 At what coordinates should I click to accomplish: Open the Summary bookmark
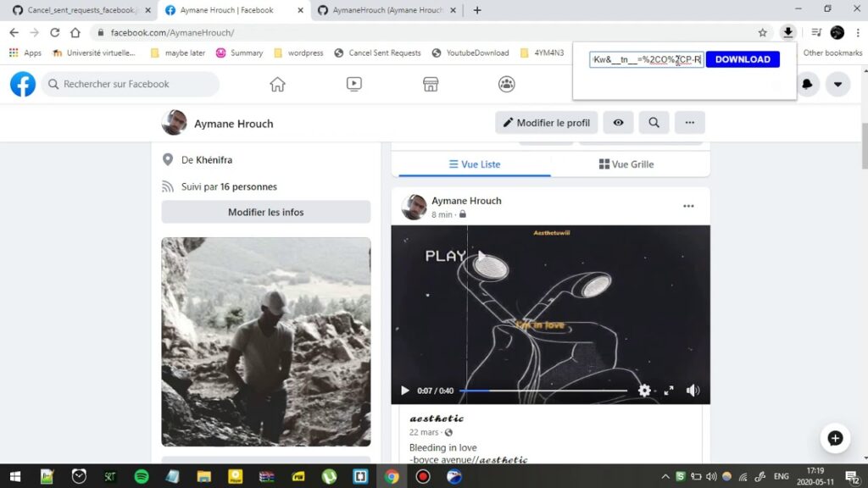tap(239, 53)
